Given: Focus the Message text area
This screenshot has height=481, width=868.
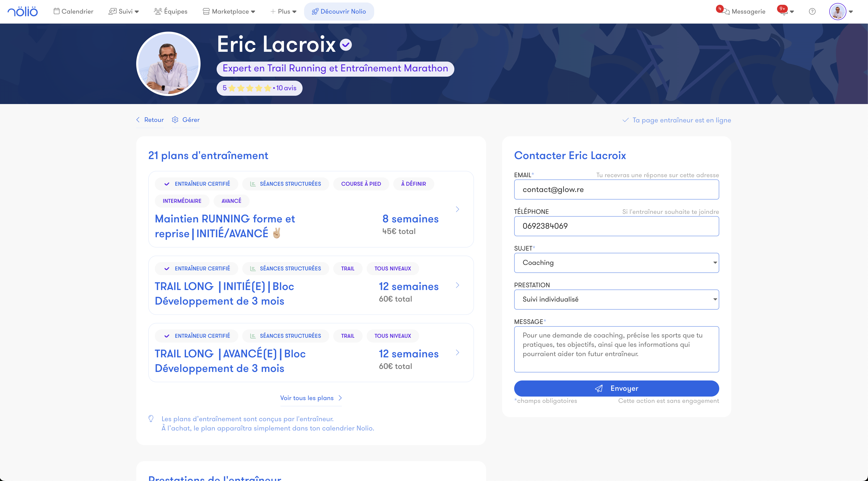Looking at the screenshot, I should pyautogui.click(x=616, y=349).
